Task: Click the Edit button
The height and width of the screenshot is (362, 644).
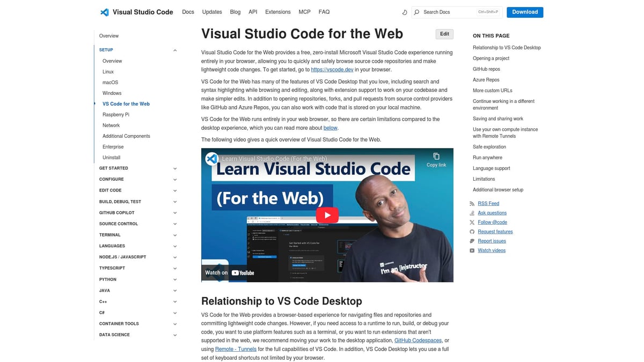Action: [444, 33]
